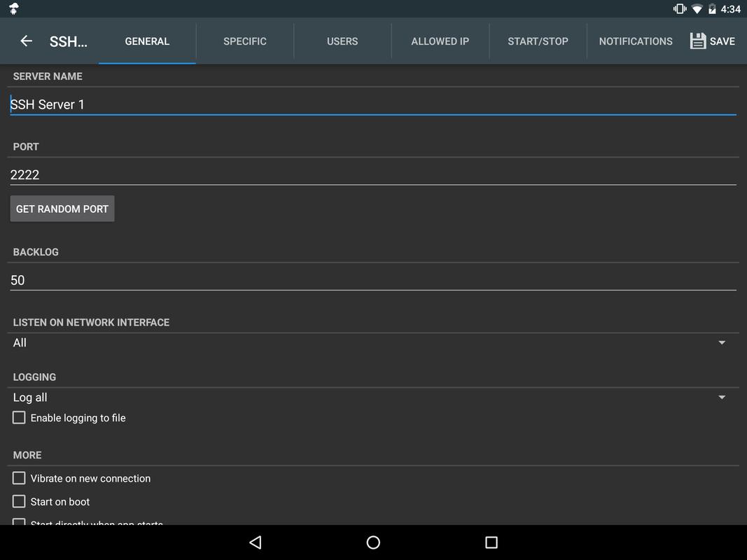Tap the LOGGING section label
The height and width of the screenshot is (560, 747).
click(x=34, y=377)
